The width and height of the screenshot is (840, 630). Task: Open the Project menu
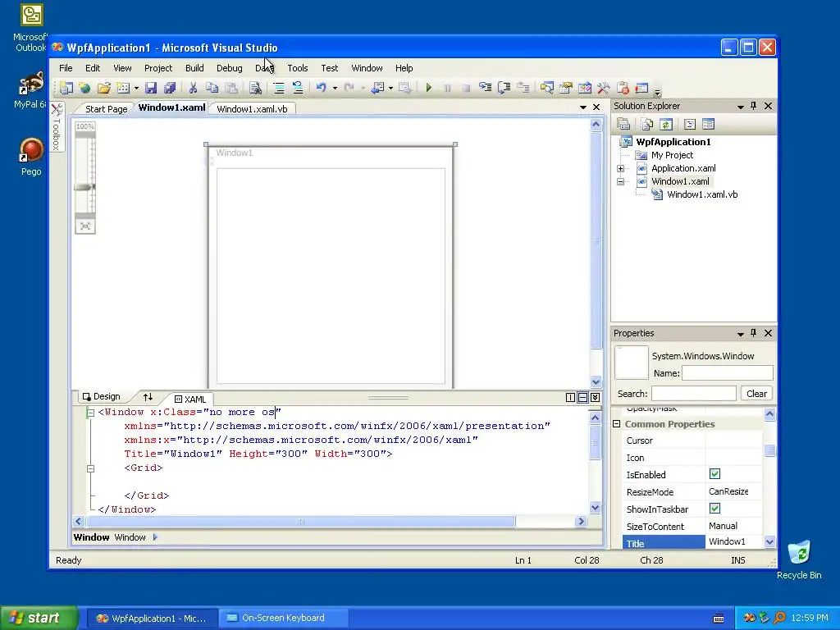click(x=158, y=68)
